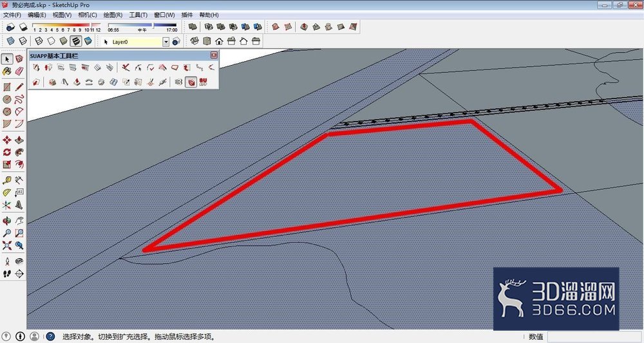Open the 帮助(H) menu
Viewport: 644px width, 343px height.
(x=209, y=15)
